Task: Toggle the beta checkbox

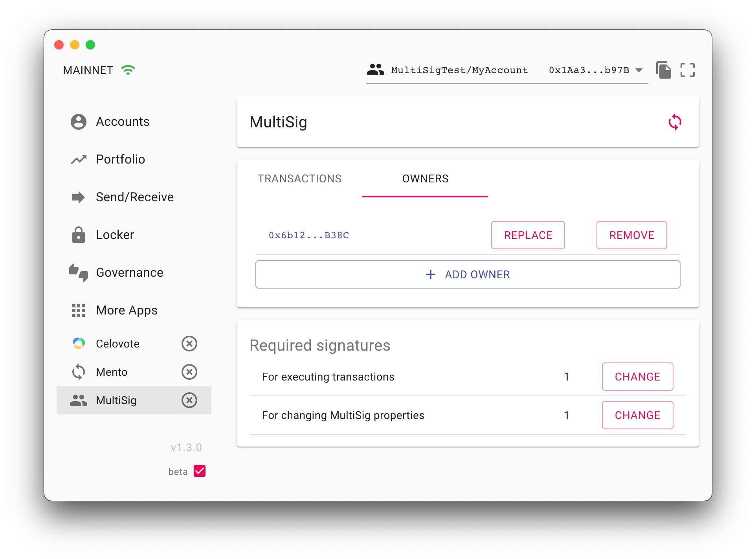Action: pos(200,471)
